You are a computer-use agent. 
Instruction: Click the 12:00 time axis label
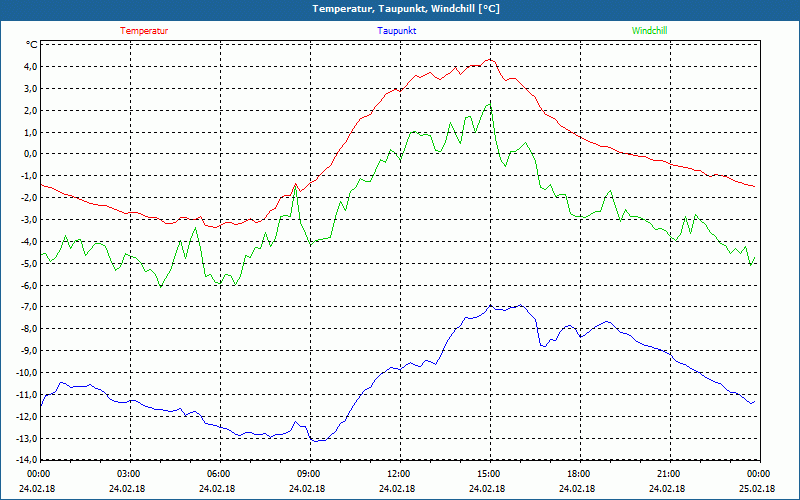point(400,474)
